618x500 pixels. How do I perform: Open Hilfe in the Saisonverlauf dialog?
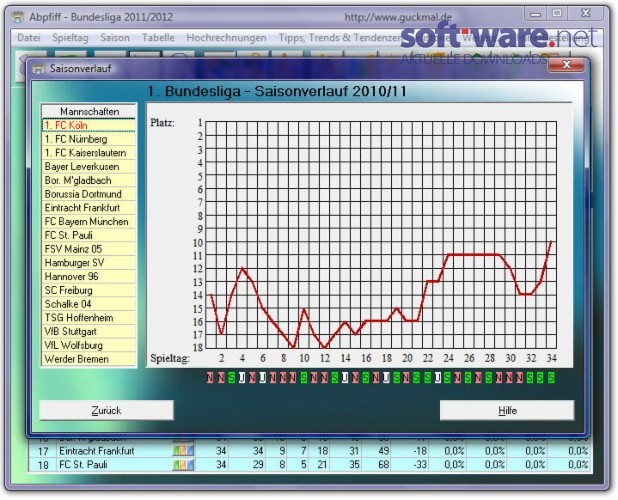click(507, 411)
